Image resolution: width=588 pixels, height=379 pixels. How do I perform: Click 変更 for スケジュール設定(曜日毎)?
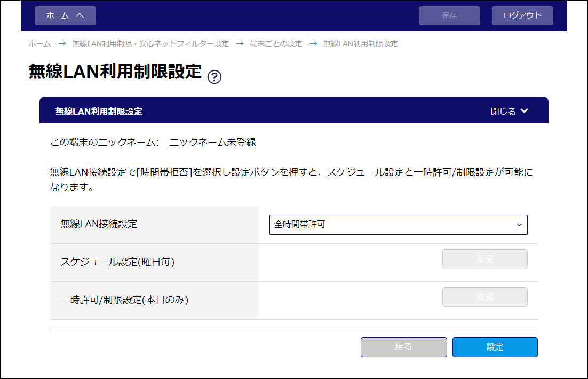[x=484, y=259]
